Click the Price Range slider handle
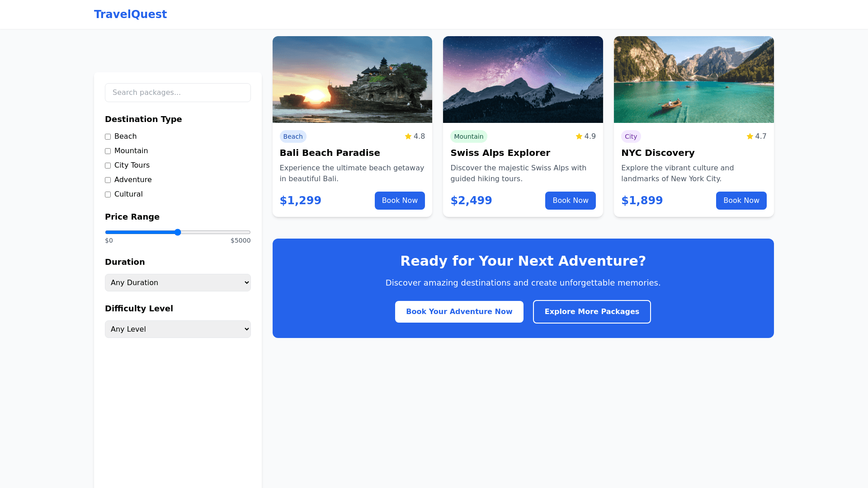The image size is (868, 488). (x=178, y=232)
